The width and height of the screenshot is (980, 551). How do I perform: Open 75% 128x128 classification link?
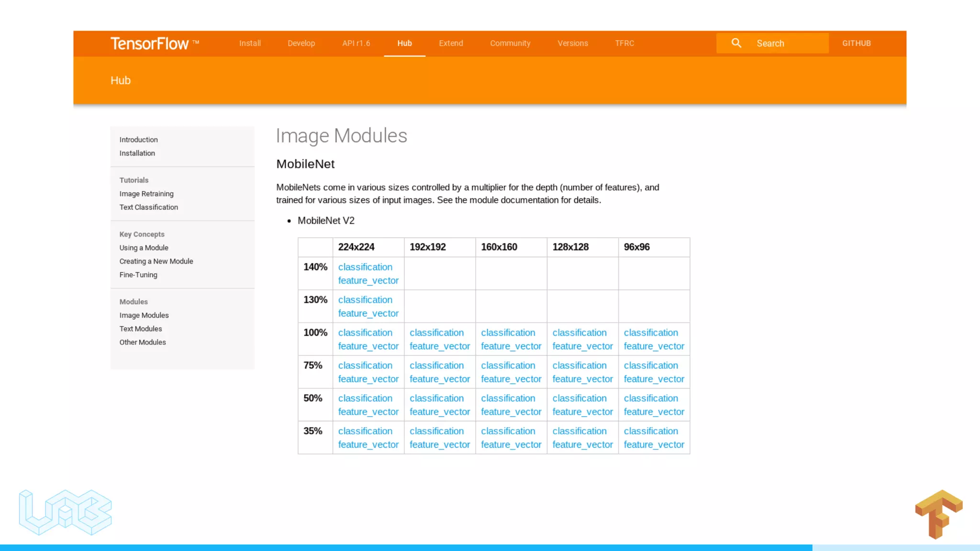[579, 365]
